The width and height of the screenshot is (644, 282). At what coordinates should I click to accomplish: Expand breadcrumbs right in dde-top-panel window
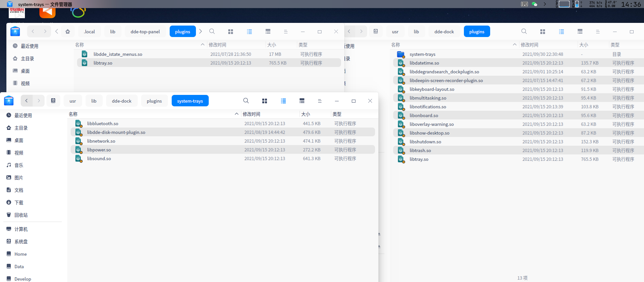(201, 32)
